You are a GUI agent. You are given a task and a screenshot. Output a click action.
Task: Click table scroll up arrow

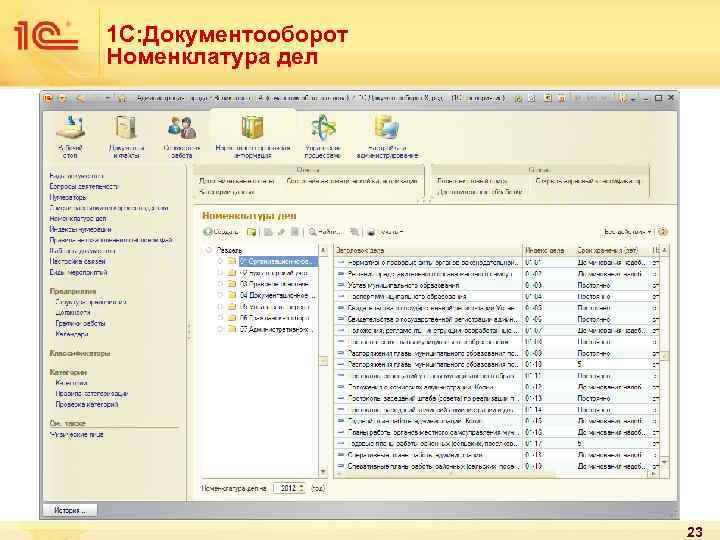[664, 251]
